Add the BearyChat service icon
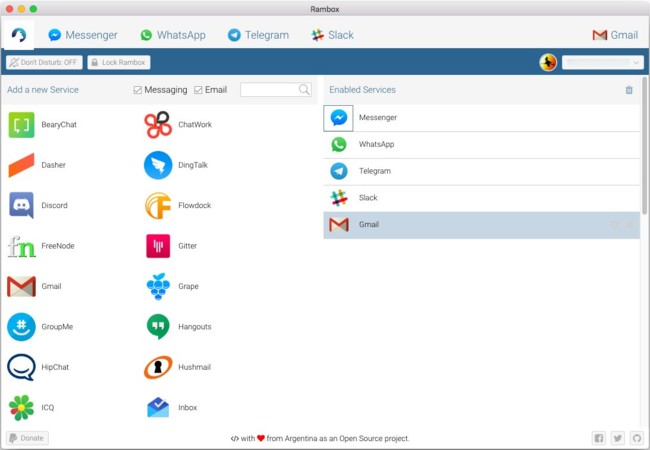650x450 pixels. (x=22, y=125)
